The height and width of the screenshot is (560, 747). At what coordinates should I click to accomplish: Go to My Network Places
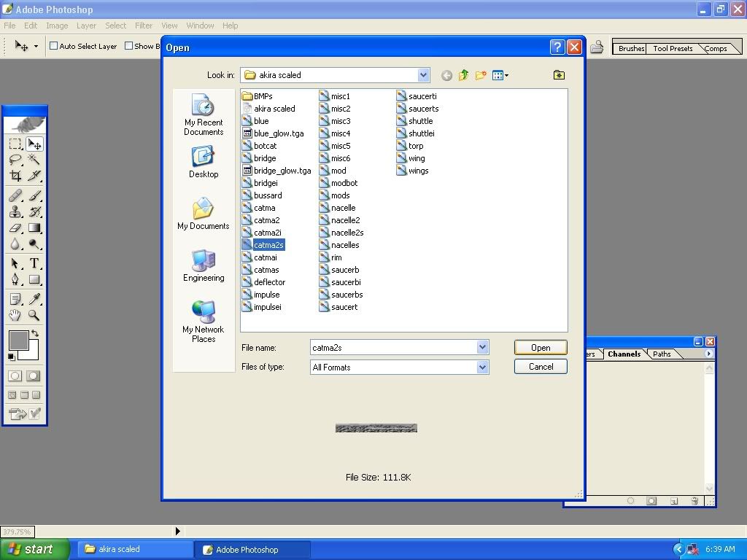point(204,322)
